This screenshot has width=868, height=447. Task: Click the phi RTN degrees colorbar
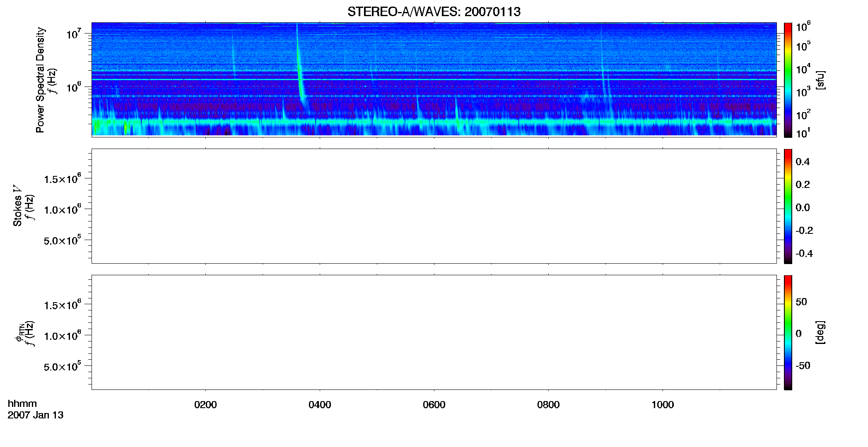pyautogui.click(x=788, y=332)
